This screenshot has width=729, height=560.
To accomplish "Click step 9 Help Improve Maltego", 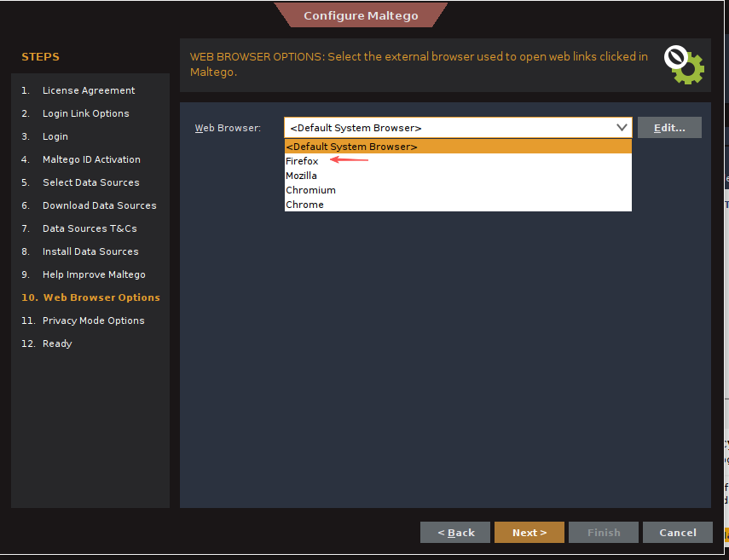I will click(84, 274).
